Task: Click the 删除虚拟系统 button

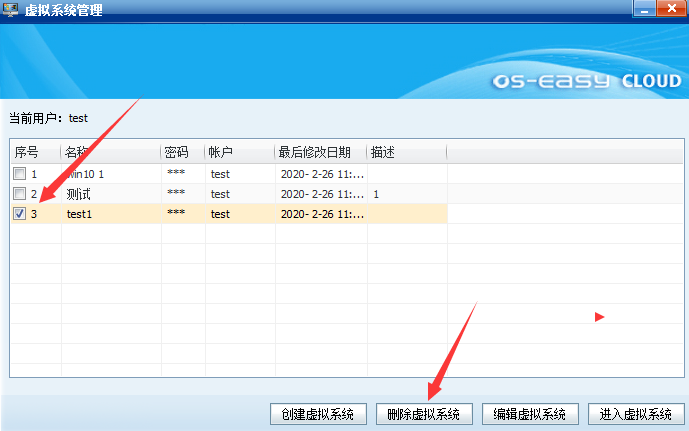Action: (x=423, y=414)
